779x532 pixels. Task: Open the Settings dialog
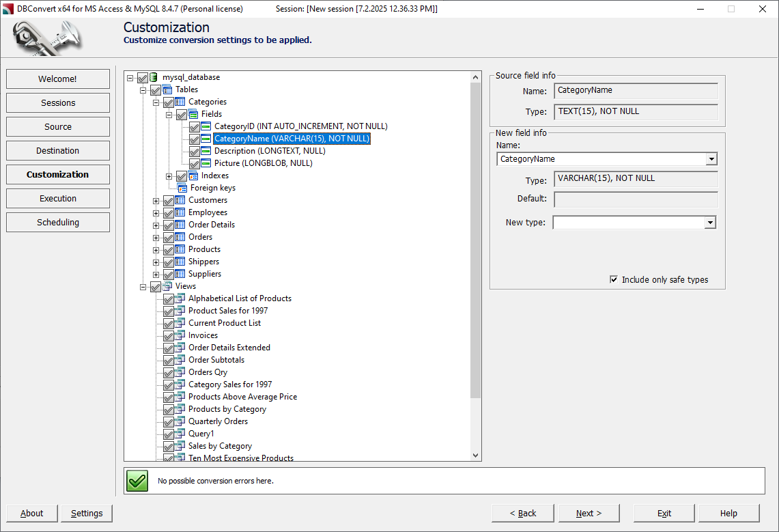[86, 513]
